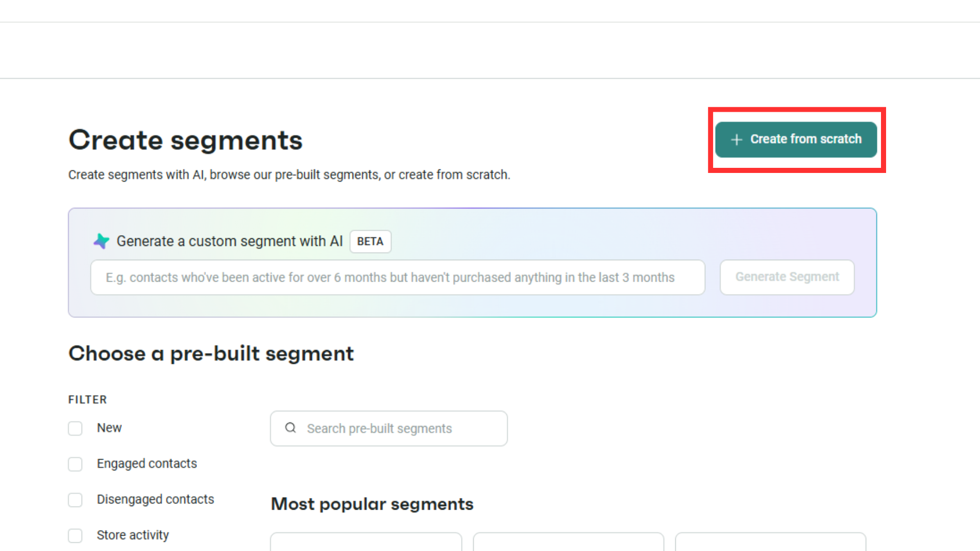The width and height of the screenshot is (980, 551).
Task: Click the "Store activity" label text
Action: [133, 535]
